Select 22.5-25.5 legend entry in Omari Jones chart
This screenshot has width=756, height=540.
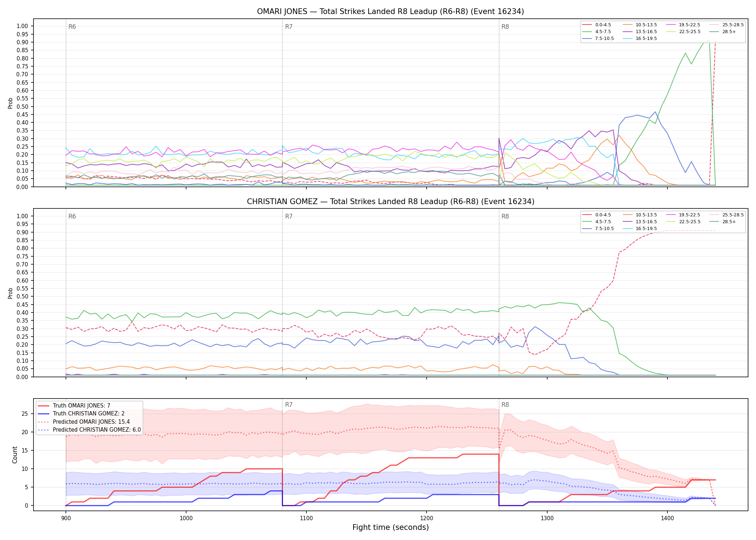pos(684,32)
